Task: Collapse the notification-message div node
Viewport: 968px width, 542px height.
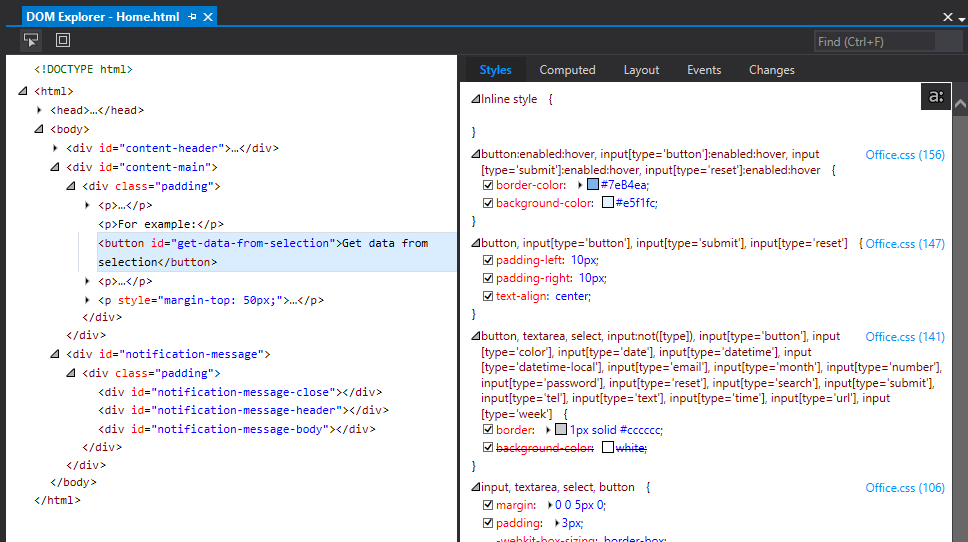Action: point(55,354)
